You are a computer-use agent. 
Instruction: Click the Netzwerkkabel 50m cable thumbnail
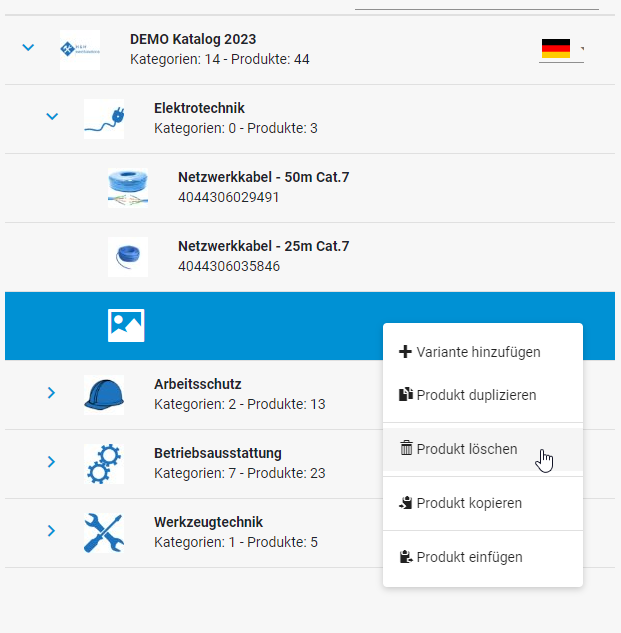point(128,188)
